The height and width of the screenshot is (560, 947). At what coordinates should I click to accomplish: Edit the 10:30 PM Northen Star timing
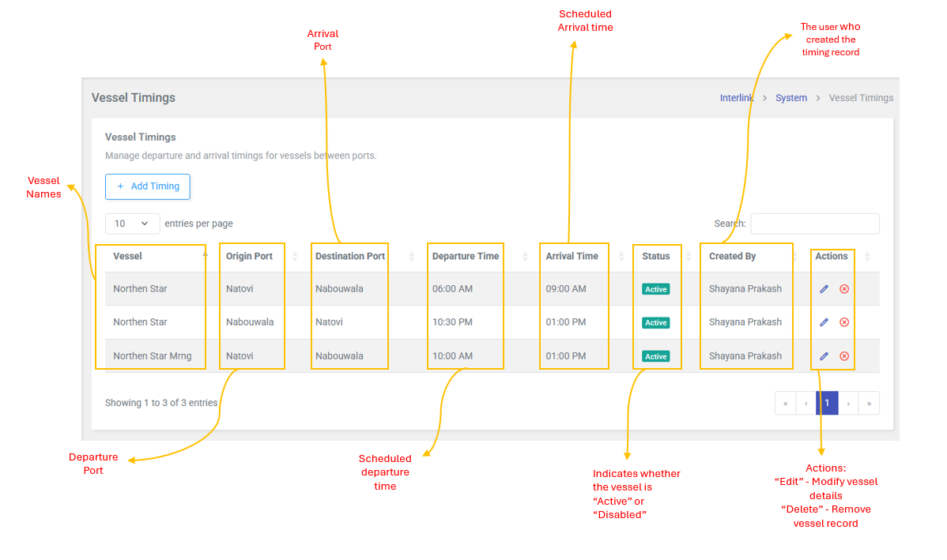824,322
